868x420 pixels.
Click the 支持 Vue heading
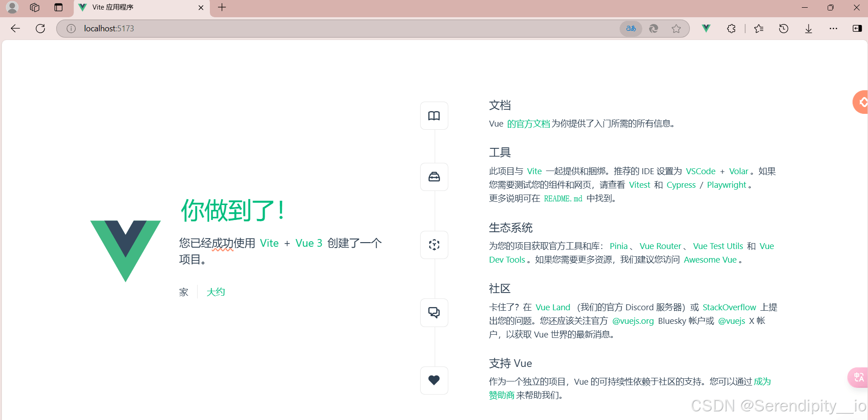(x=510, y=363)
